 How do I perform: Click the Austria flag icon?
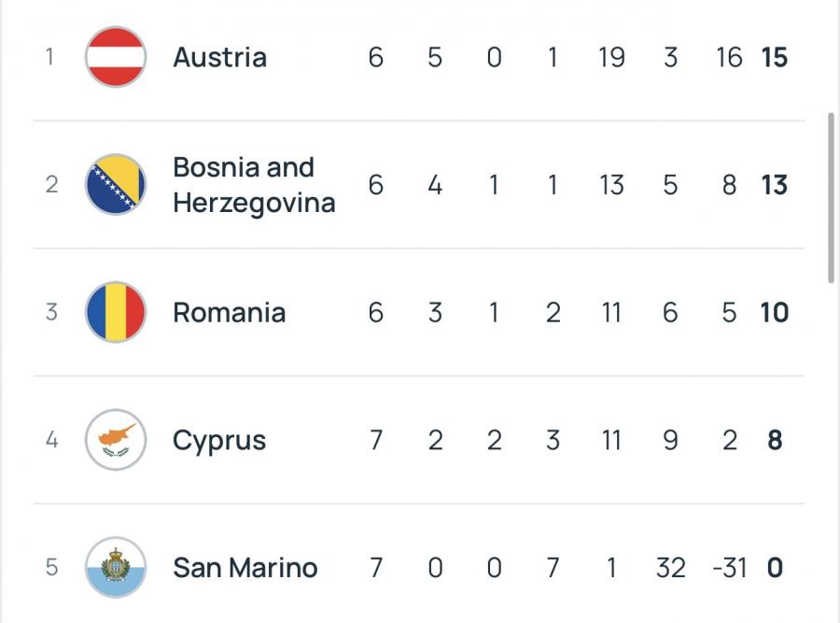tap(116, 57)
